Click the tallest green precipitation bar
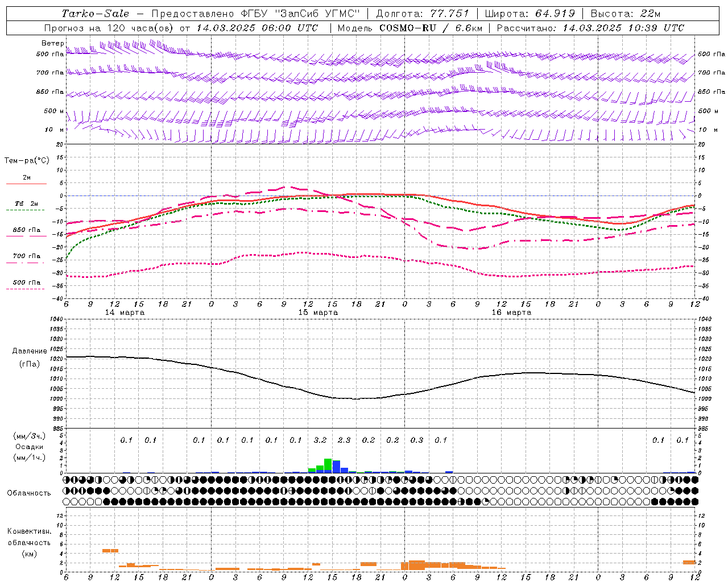Image resolution: width=728 pixels, height=582 pixels. click(x=328, y=465)
